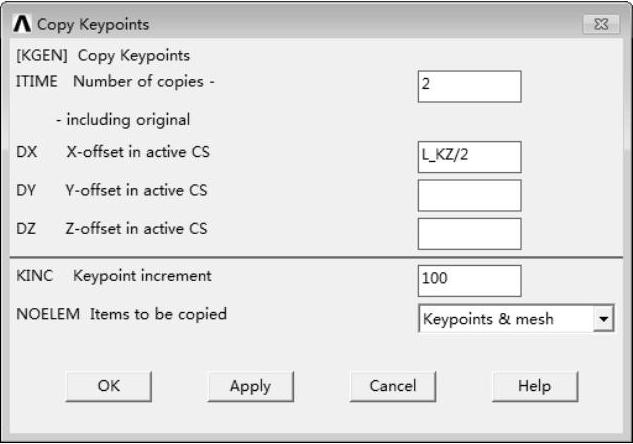This screenshot has height=444, width=633.
Task: Click the '[KGEN] Copy Keypoints' heading label
Action: click(103, 56)
